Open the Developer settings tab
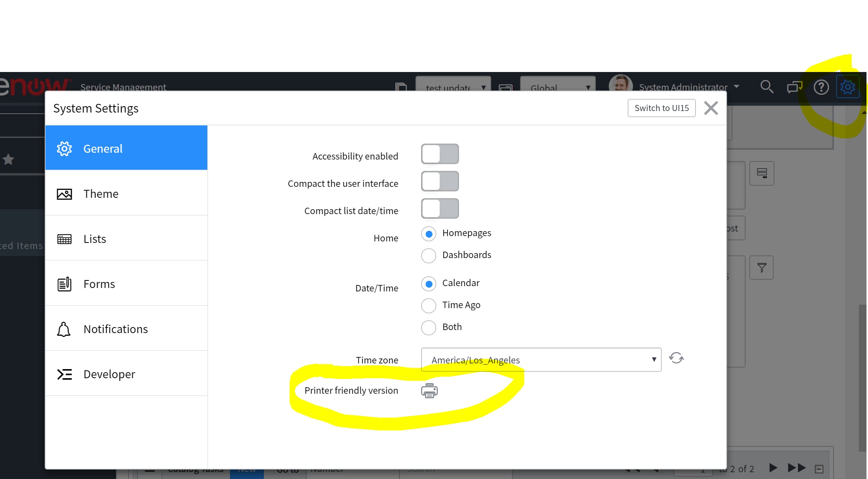The image size is (868, 479). pyautogui.click(x=126, y=374)
